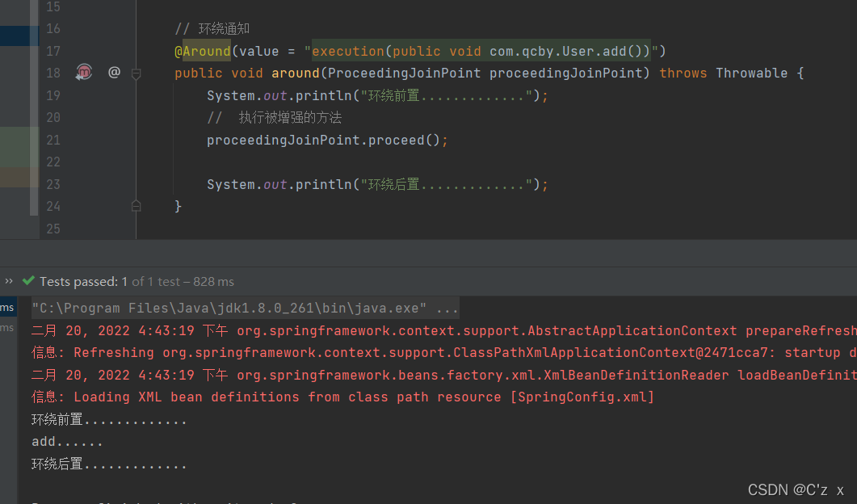Click line number 17 in the gutter
Viewport: 857px width, 504px height.
(53, 52)
